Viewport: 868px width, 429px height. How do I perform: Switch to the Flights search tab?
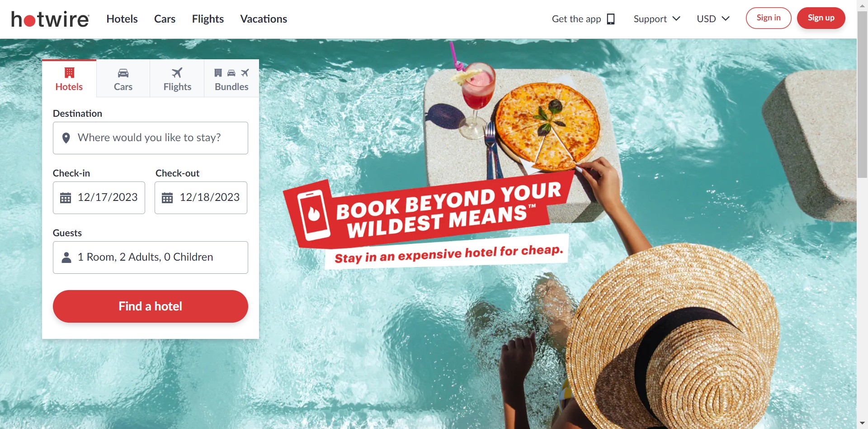[177, 78]
